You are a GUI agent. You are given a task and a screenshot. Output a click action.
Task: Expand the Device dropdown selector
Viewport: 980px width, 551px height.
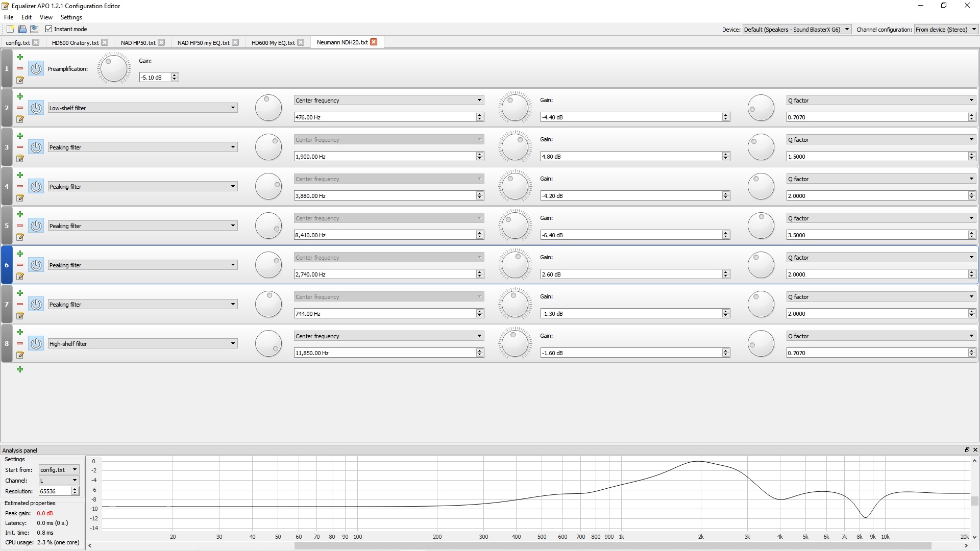pos(846,29)
